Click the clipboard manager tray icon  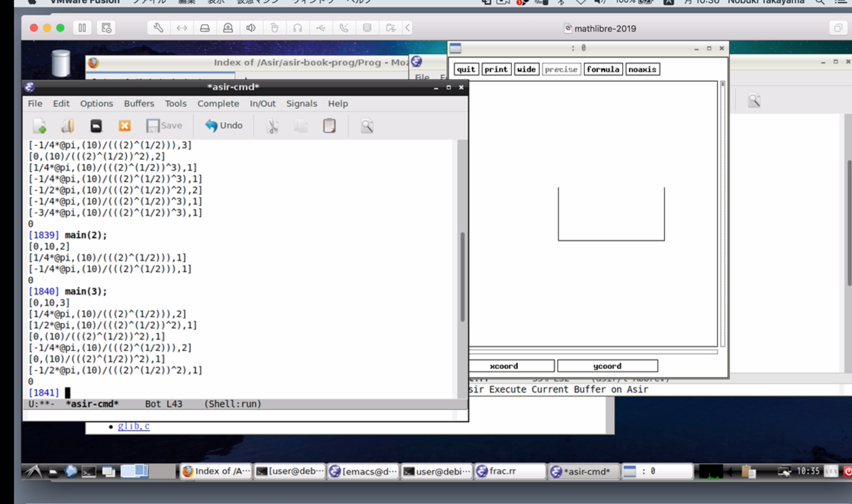click(749, 471)
